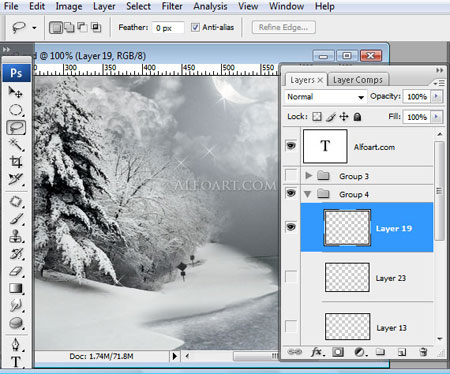Pick the Clone Stamp tool
This screenshot has width=450, height=374.
point(15,236)
